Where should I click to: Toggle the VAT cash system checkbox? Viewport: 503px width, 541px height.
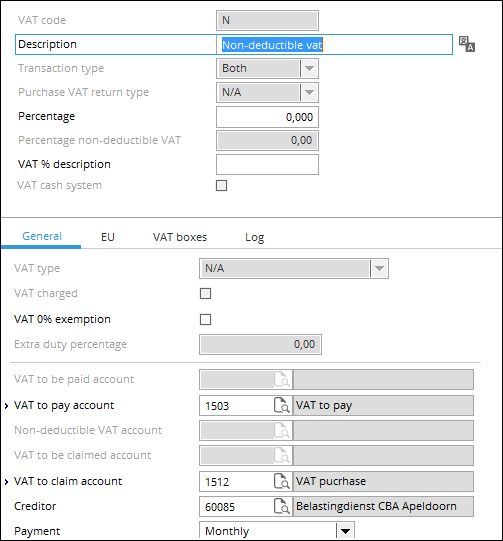point(221,186)
